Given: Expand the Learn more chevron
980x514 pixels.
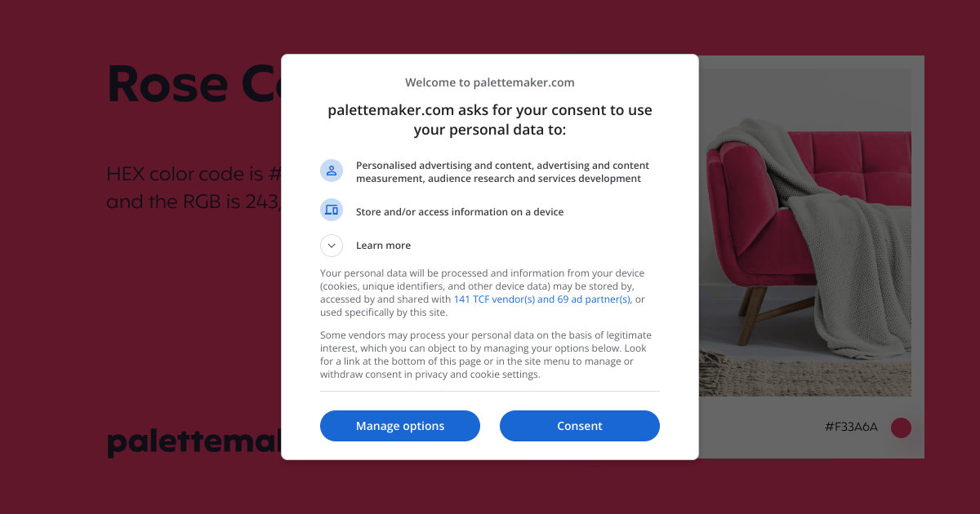Looking at the screenshot, I should tap(332, 246).
